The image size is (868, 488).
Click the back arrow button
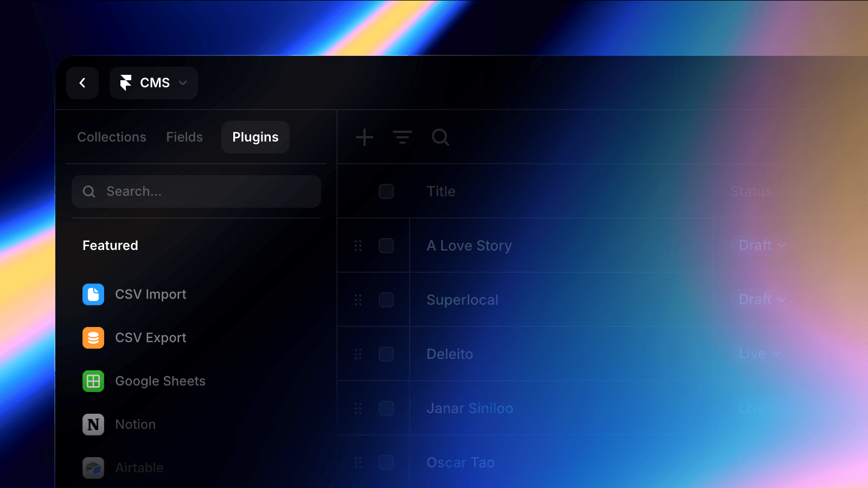tap(82, 83)
